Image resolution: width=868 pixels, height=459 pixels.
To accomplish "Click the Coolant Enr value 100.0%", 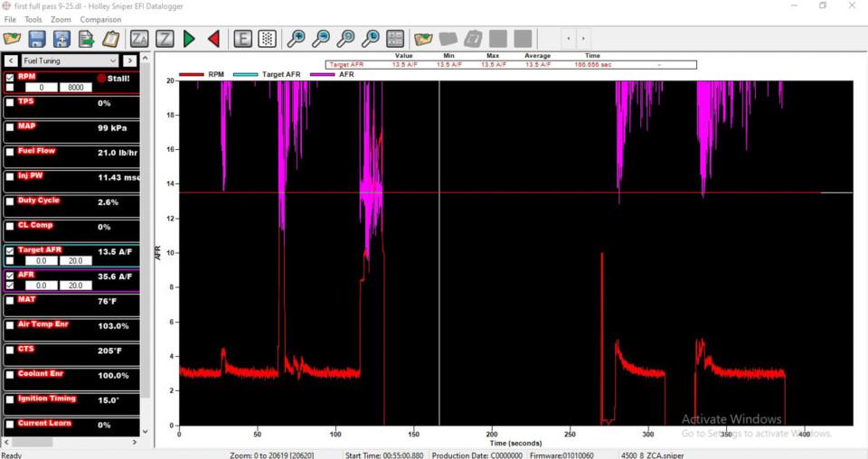I will click(114, 376).
